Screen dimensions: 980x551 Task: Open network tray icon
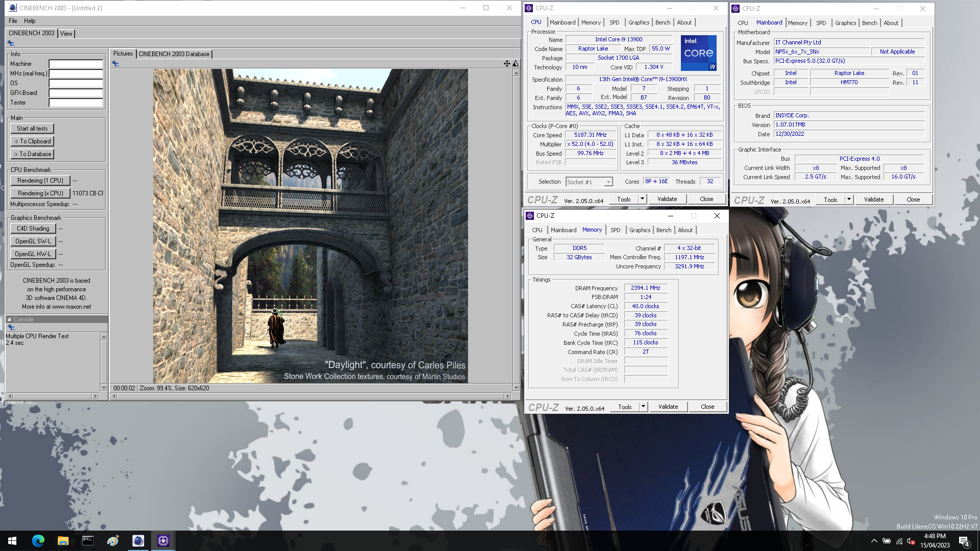coord(899,541)
